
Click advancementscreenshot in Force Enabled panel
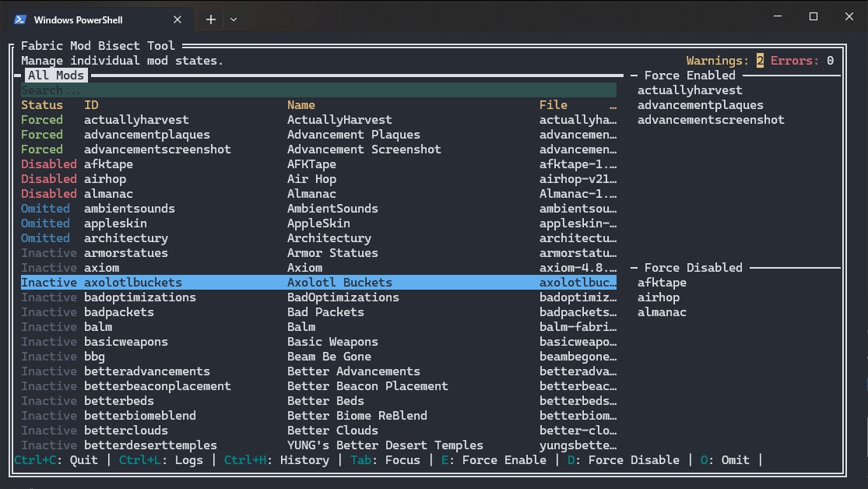711,120
